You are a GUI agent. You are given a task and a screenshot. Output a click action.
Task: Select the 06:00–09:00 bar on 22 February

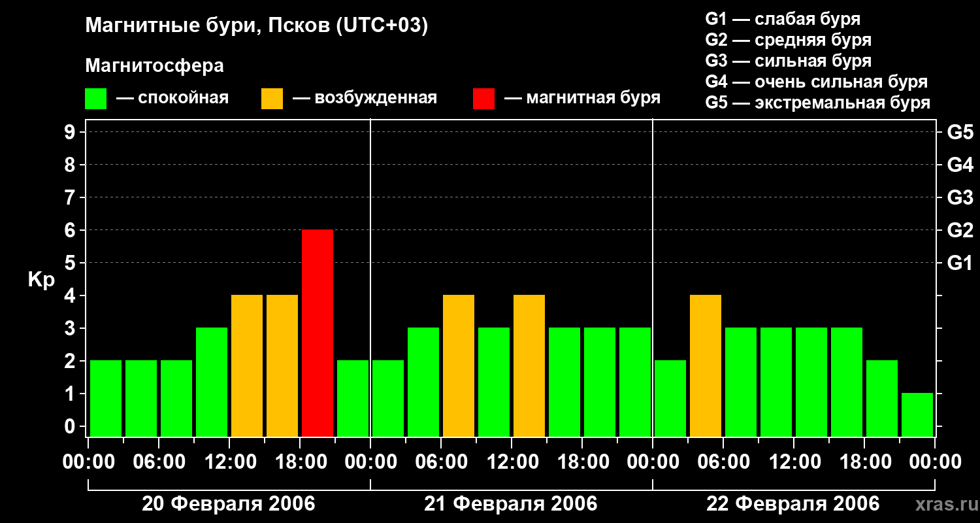click(x=741, y=382)
